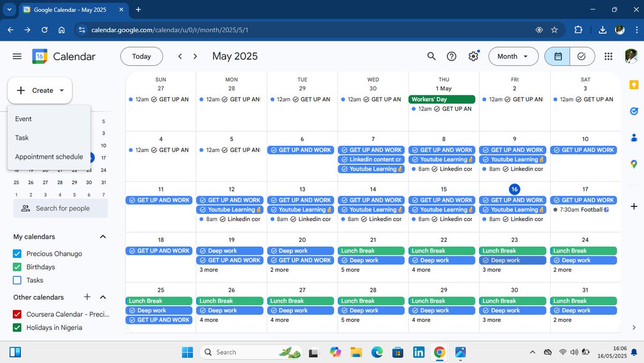Open Google Tasks in side panel
Viewport: 644px width, 363px height.
(634, 111)
